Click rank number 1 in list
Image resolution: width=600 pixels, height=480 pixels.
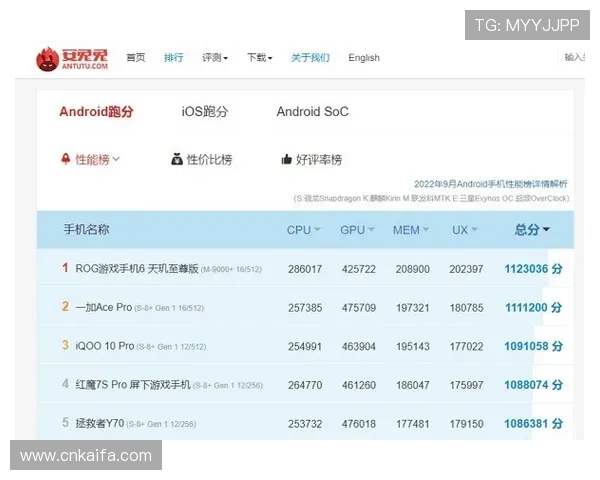pos(65,268)
